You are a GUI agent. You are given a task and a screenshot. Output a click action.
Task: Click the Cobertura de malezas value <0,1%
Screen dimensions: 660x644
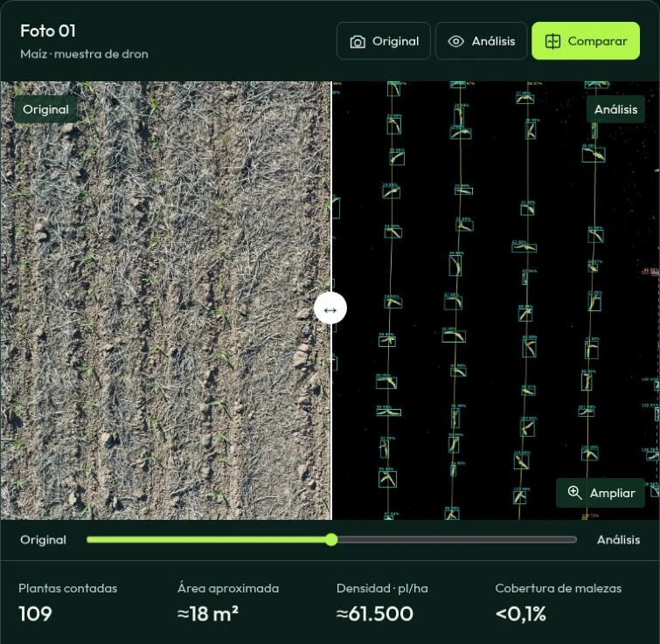[521, 613]
